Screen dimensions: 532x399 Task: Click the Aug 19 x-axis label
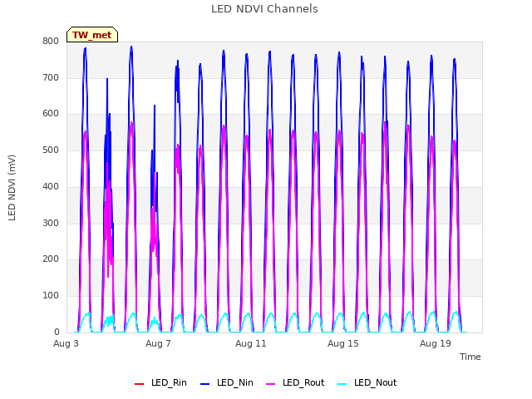(x=436, y=343)
